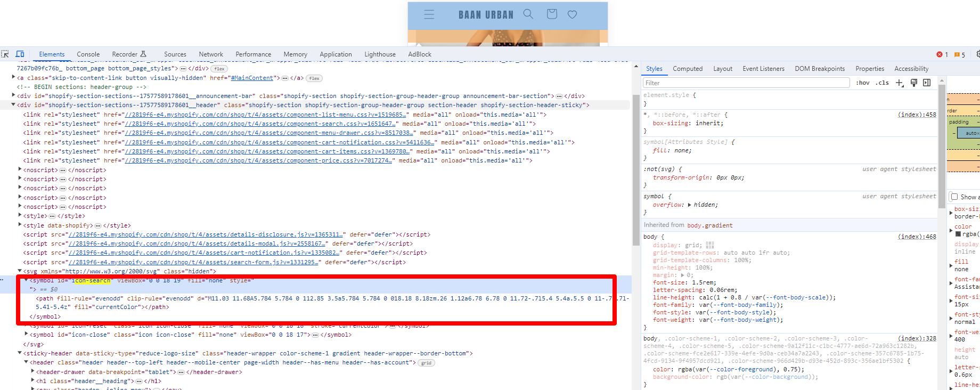Click the grid badge on the header element
The image size is (980, 390).
click(x=426, y=363)
